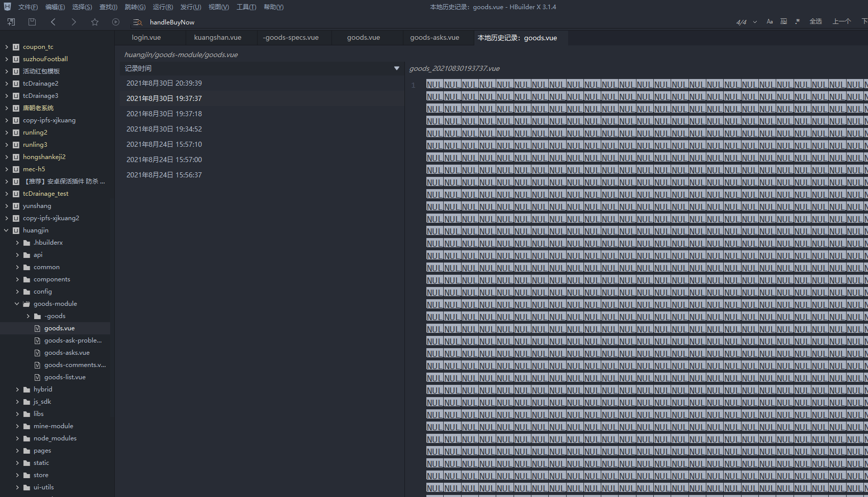Go forward with the right arrow icon
Viewport: 868px width, 497px height.
point(74,22)
